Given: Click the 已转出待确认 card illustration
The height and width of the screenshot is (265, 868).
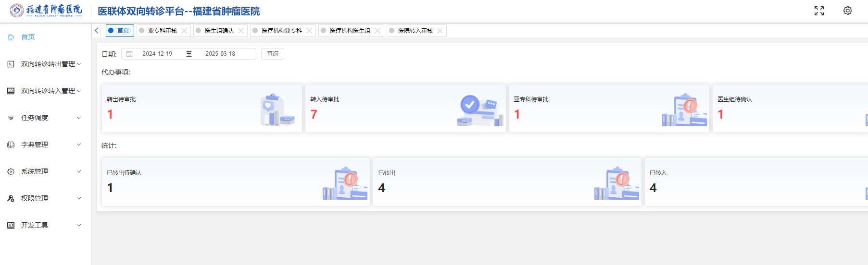Looking at the screenshot, I should 345,183.
